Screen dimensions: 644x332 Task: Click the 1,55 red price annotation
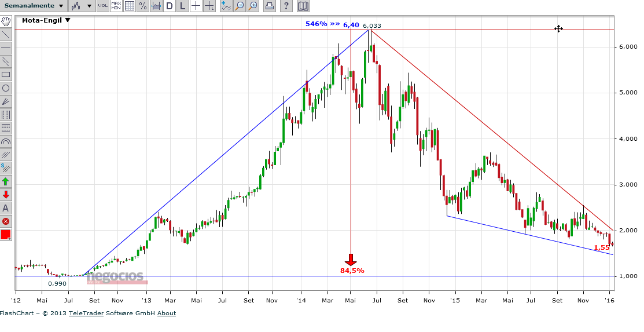(x=602, y=247)
